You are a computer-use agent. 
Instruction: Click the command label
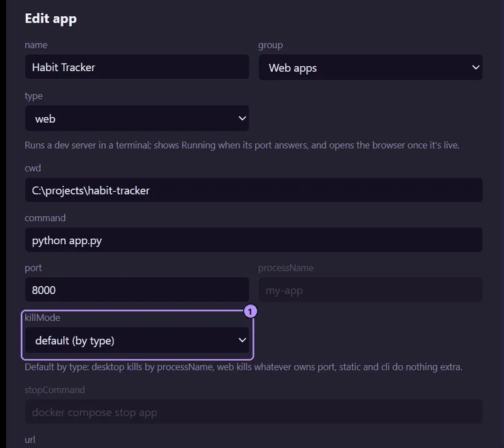tap(45, 218)
